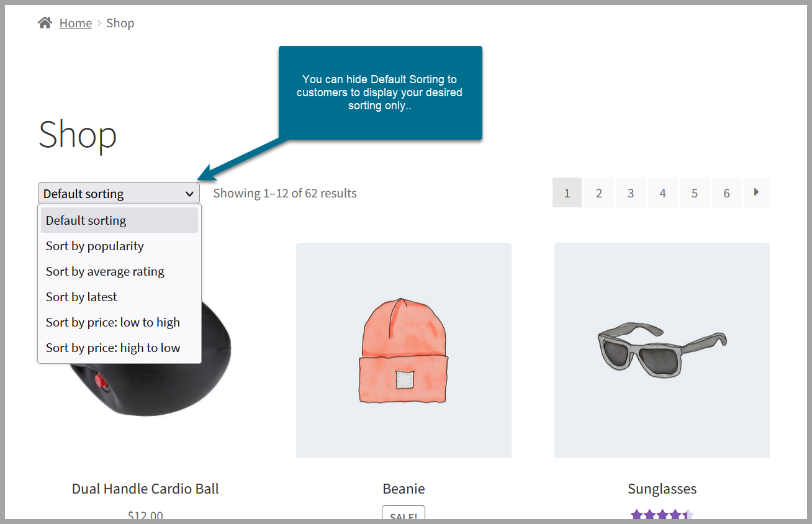Select the Sunglasses star rating

tap(662, 515)
